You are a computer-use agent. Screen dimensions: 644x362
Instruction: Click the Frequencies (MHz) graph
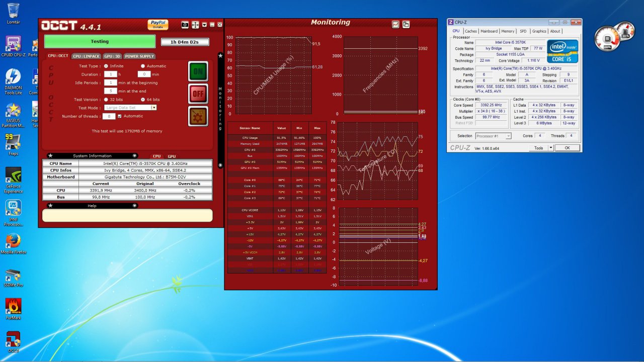380,75
